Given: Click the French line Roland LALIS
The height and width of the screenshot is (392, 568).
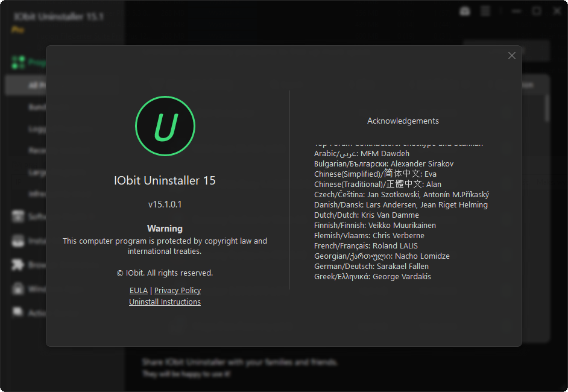Looking at the screenshot, I should (366, 245).
